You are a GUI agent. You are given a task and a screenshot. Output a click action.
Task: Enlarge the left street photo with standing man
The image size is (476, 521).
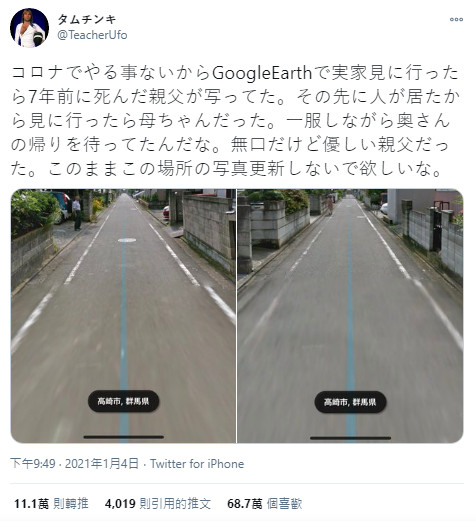123,316
